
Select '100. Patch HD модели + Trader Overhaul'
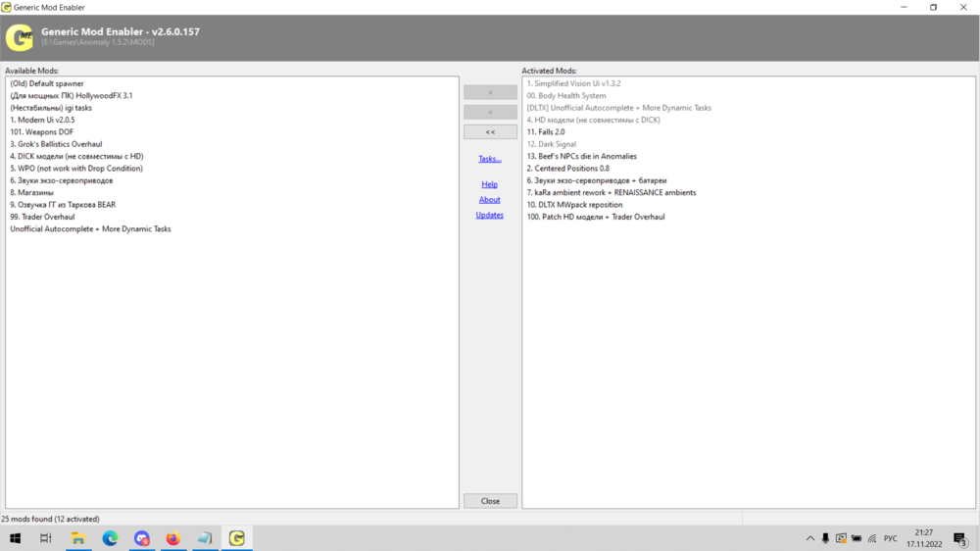pyautogui.click(x=596, y=217)
